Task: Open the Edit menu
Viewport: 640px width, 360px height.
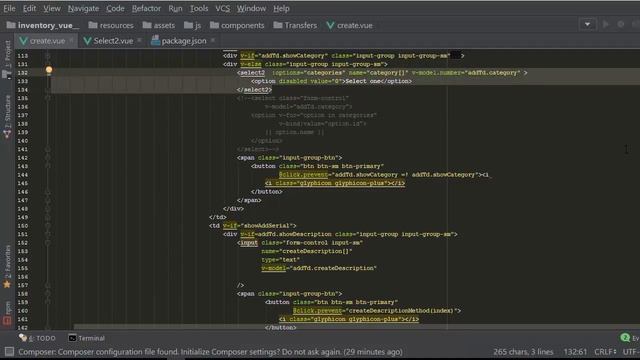Action: click(x=29, y=8)
